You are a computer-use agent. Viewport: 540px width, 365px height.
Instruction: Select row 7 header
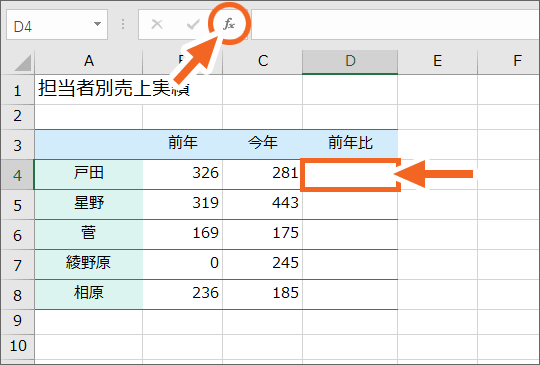[x=17, y=264]
